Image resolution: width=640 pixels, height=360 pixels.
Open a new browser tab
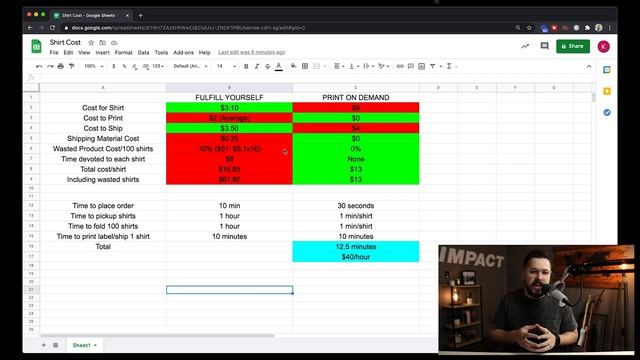coord(140,16)
